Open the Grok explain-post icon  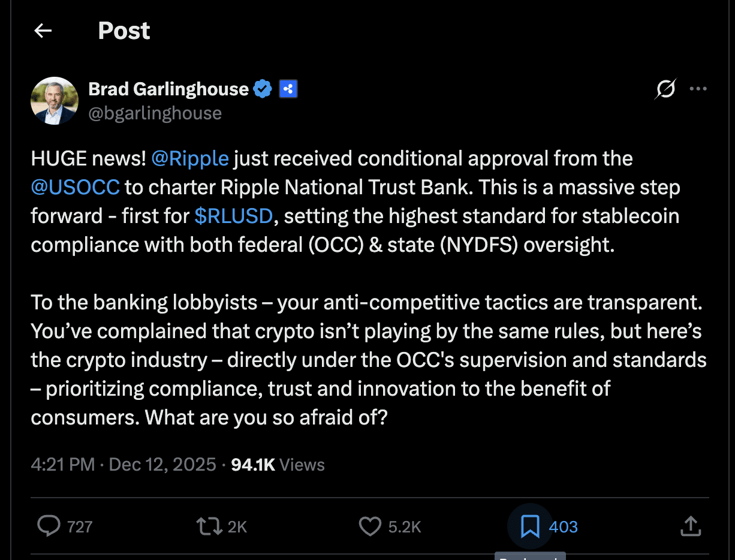(665, 89)
